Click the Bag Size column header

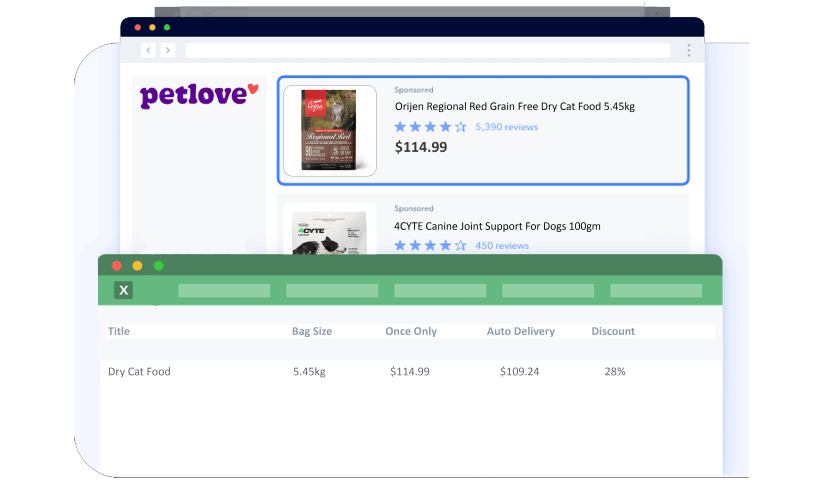[312, 331]
